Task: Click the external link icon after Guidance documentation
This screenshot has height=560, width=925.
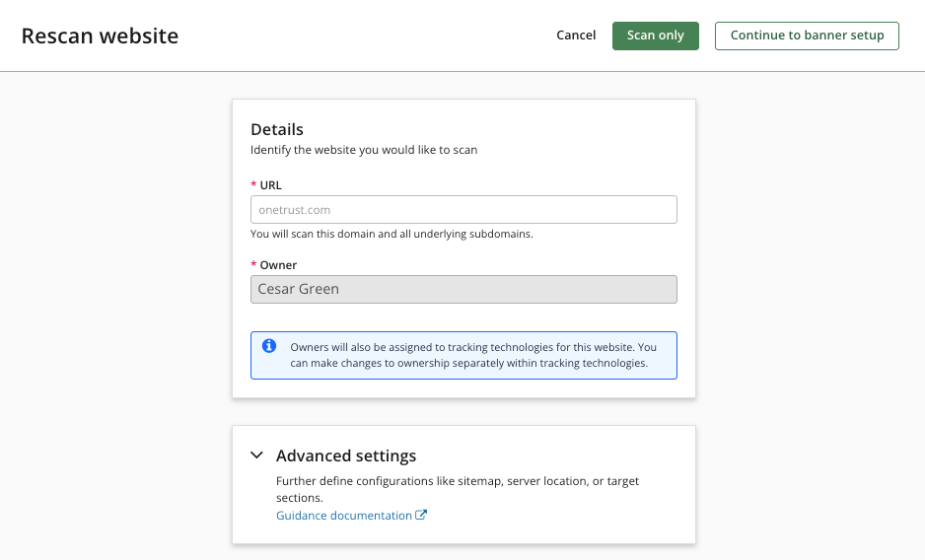Action: (x=421, y=515)
